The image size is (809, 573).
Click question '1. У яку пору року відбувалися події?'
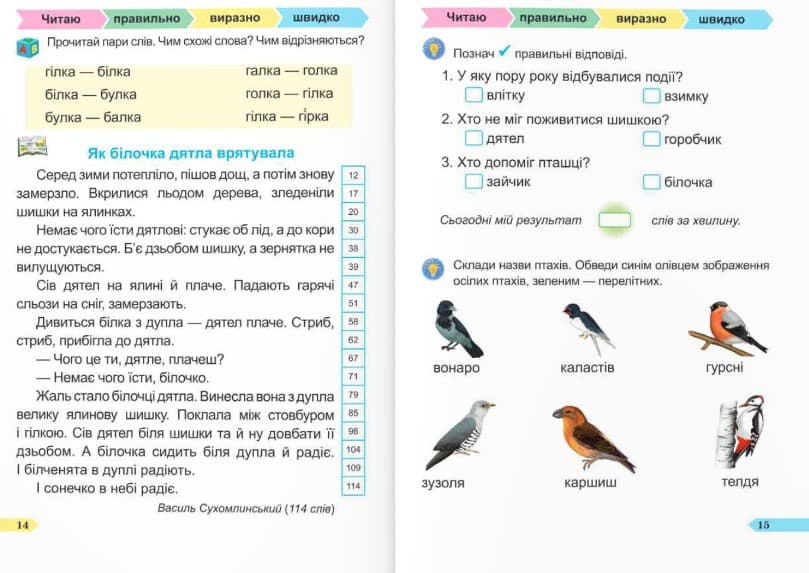(562, 77)
